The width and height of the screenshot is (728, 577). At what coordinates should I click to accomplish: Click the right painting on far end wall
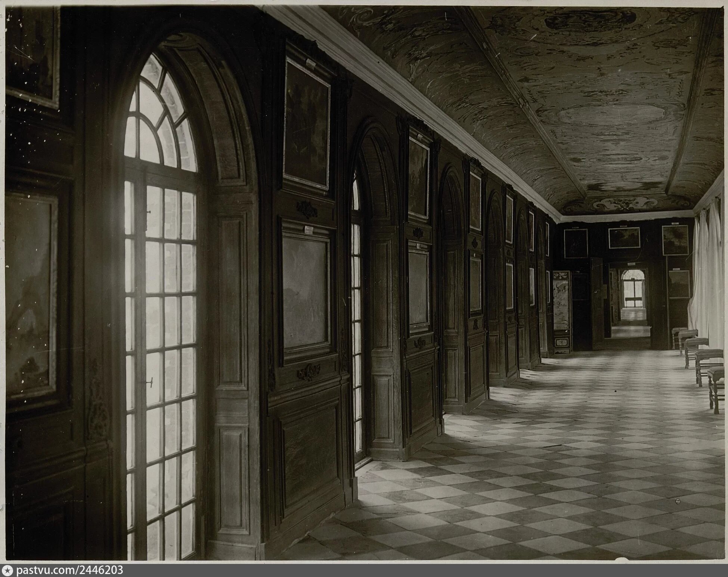[675, 240]
